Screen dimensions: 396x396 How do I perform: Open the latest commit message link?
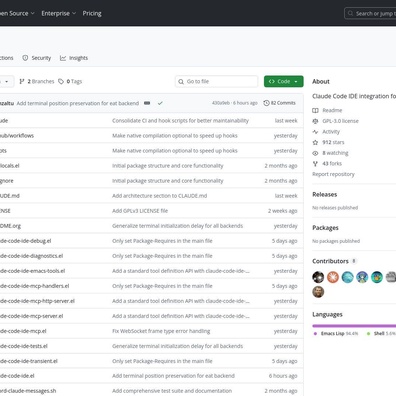(x=78, y=103)
